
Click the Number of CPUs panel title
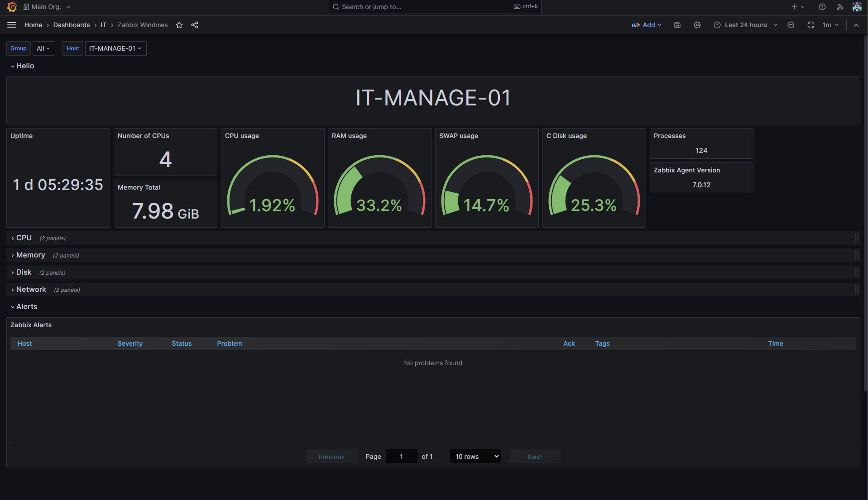[x=143, y=136]
